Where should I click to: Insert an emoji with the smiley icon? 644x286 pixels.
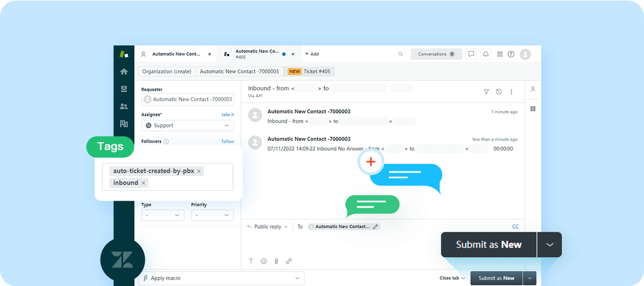click(264, 261)
